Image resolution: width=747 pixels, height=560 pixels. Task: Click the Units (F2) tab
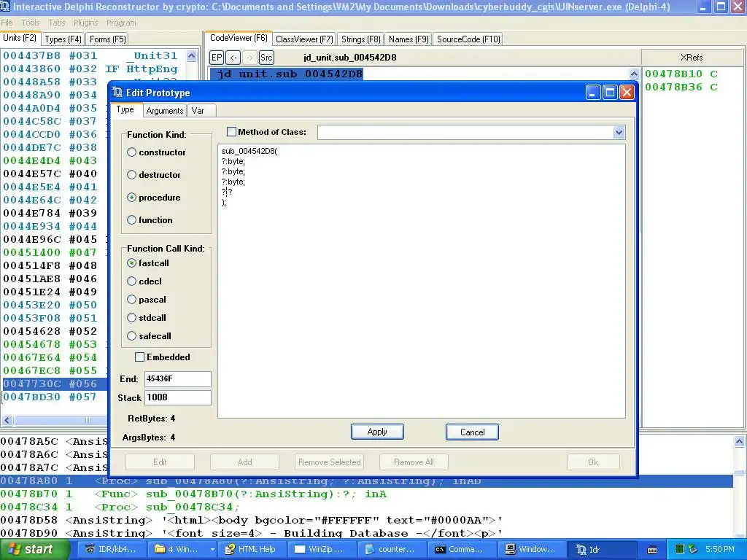20,38
